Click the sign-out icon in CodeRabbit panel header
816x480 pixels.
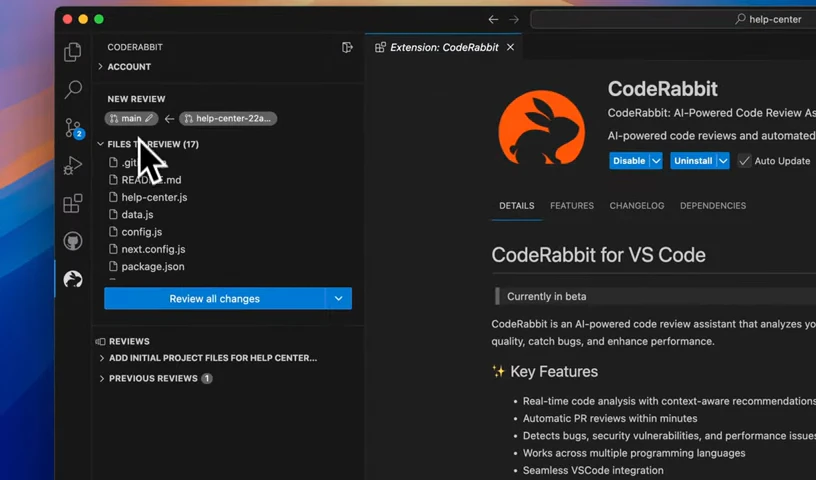point(347,47)
